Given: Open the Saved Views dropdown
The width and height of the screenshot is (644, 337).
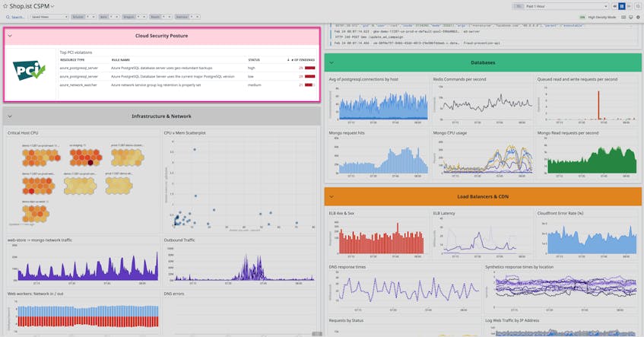Looking at the screenshot, I should point(49,17).
